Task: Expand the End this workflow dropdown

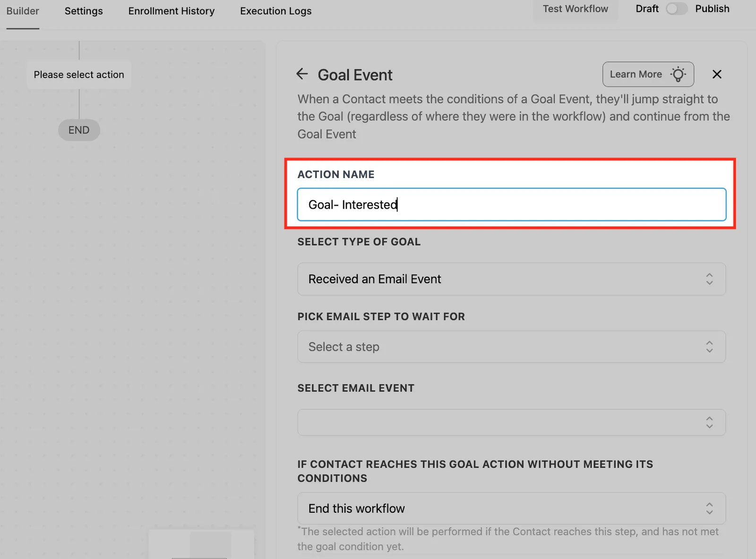Action: point(511,508)
